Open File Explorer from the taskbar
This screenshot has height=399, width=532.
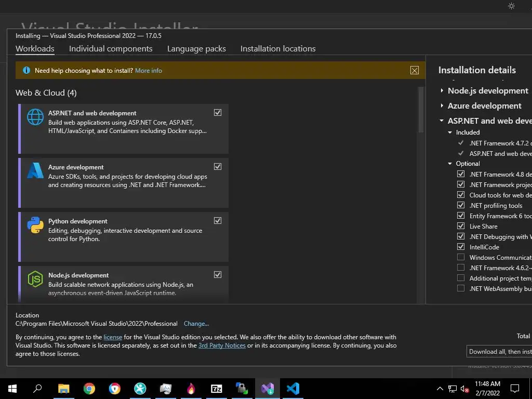click(63, 389)
